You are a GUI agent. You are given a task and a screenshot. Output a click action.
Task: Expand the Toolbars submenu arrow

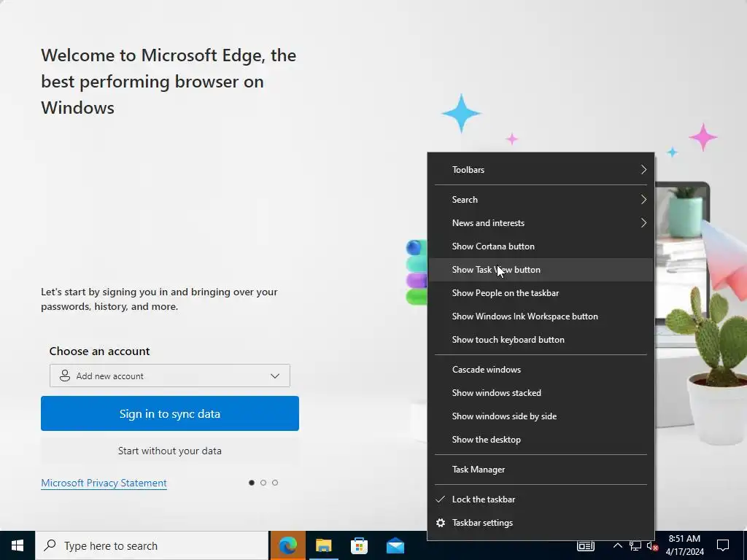643,169
